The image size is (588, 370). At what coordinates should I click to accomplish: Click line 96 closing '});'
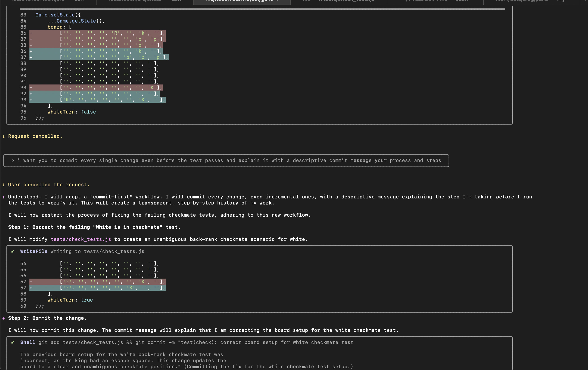(x=40, y=118)
